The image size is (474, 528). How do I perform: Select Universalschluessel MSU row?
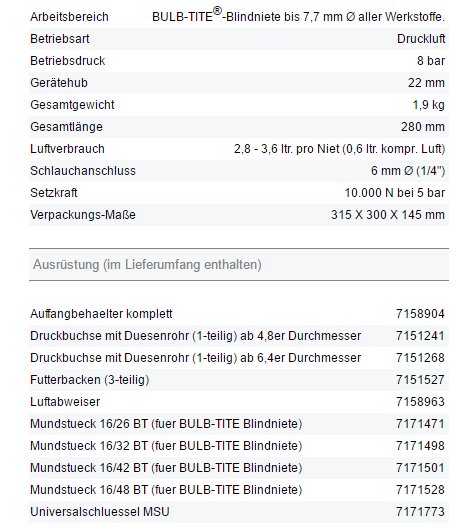239,512
